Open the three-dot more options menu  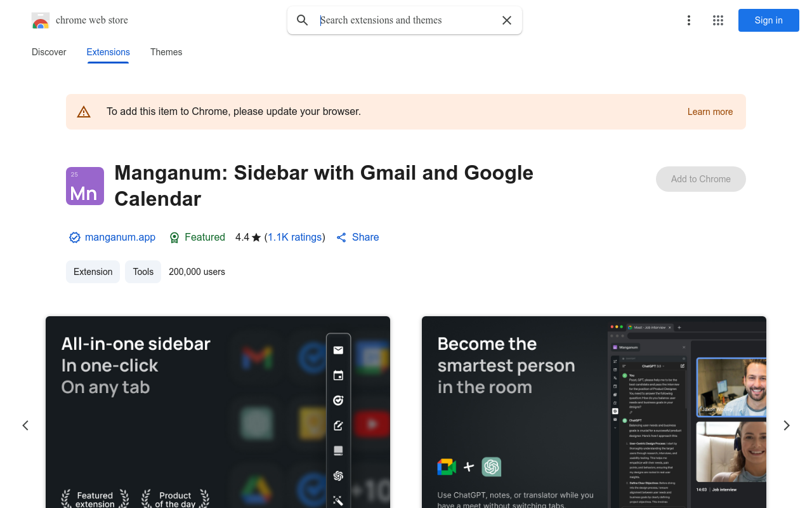tap(689, 20)
